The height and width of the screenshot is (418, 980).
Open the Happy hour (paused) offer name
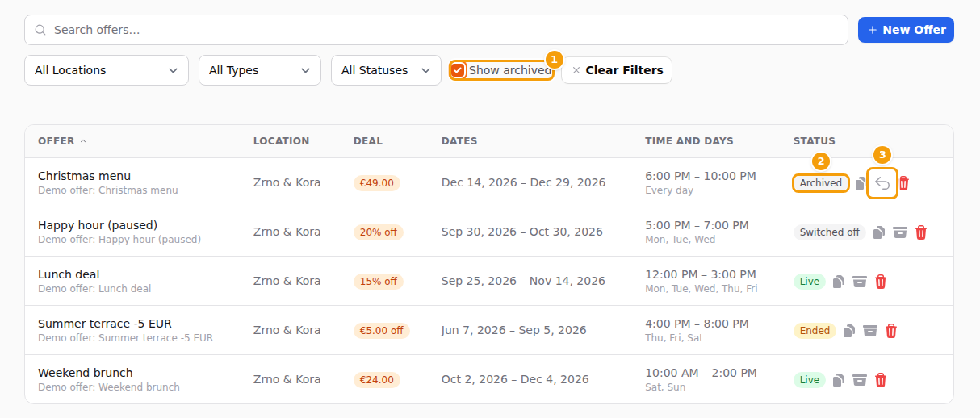tap(98, 225)
